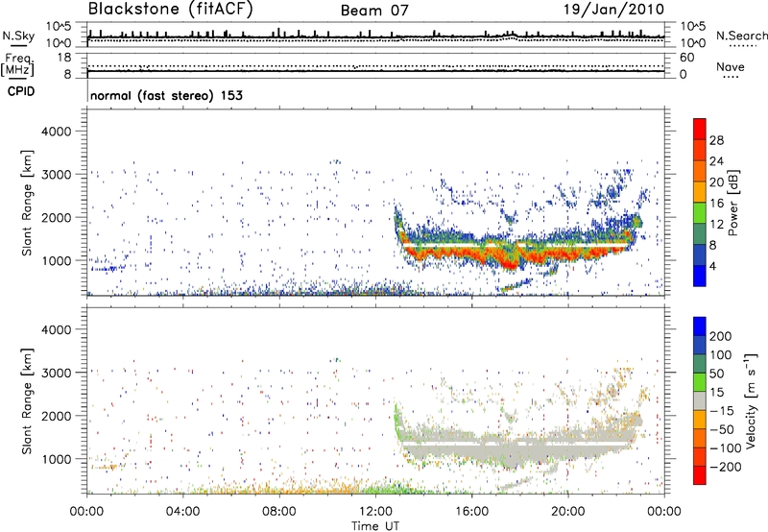Click the "Time UT" axis title

point(375,526)
